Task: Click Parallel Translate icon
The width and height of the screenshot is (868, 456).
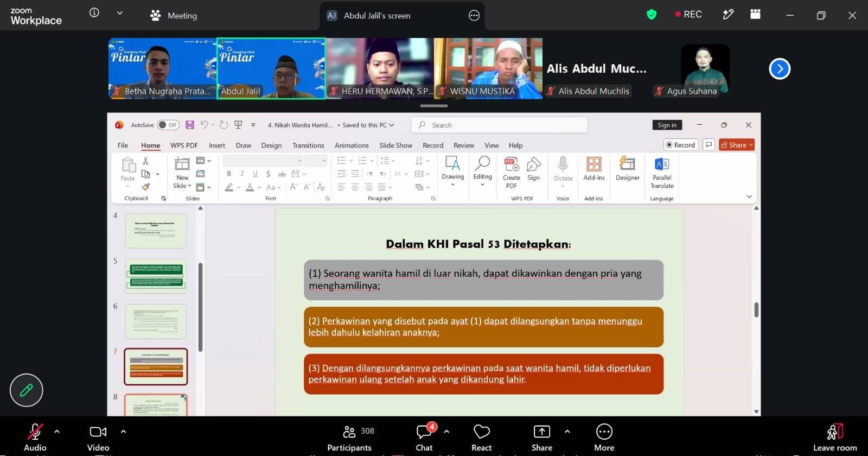Action: pyautogui.click(x=662, y=173)
